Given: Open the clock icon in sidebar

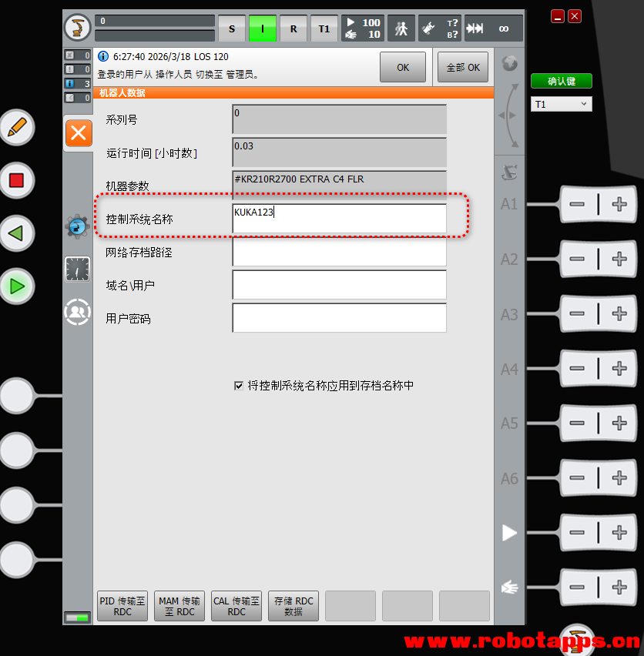Looking at the screenshot, I should point(77,269).
